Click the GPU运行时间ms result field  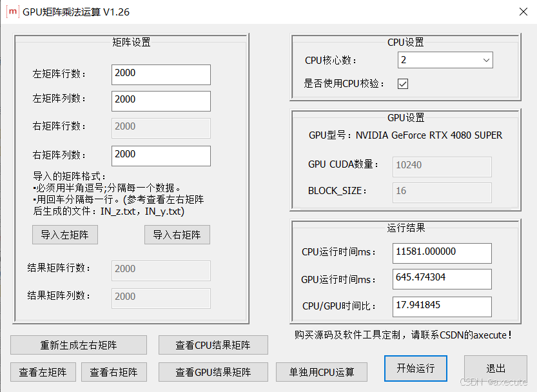[442, 279]
